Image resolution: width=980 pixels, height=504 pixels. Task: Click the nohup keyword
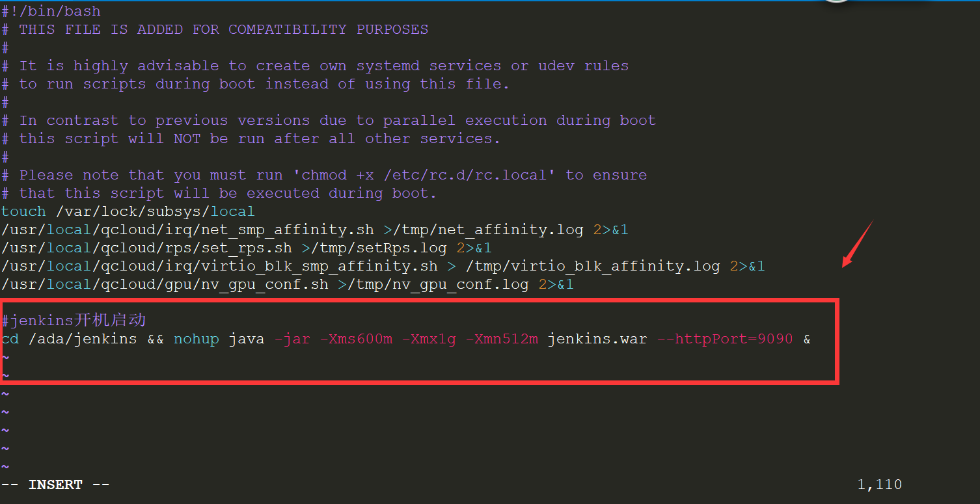[196, 339]
